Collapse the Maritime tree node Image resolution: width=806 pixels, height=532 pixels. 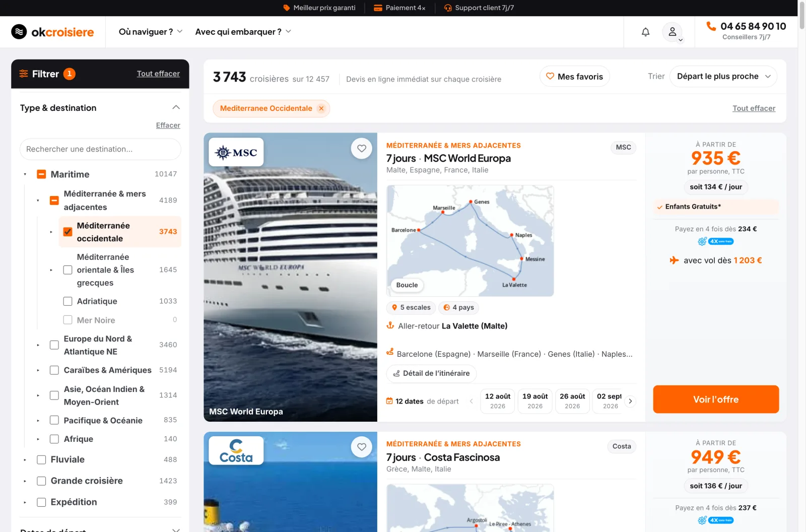25,174
